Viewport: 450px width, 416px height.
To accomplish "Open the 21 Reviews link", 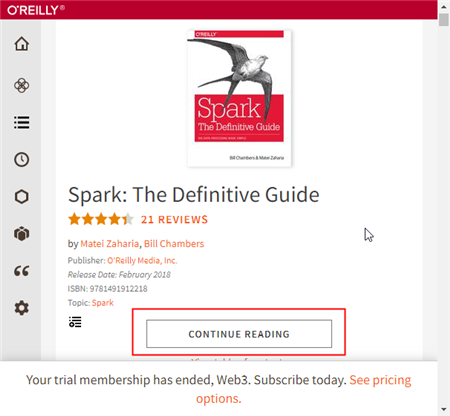I will pos(174,220).
